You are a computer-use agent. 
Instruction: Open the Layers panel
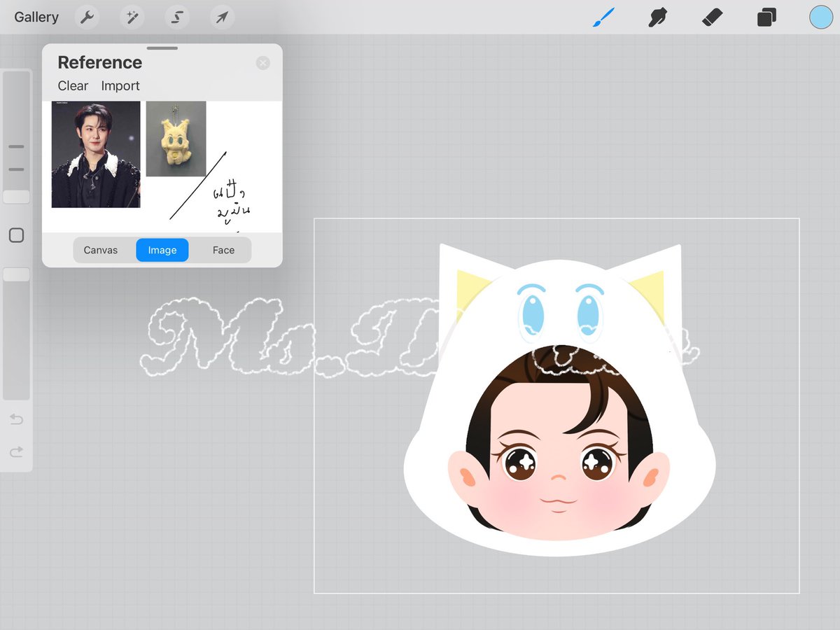click(766, 17)
